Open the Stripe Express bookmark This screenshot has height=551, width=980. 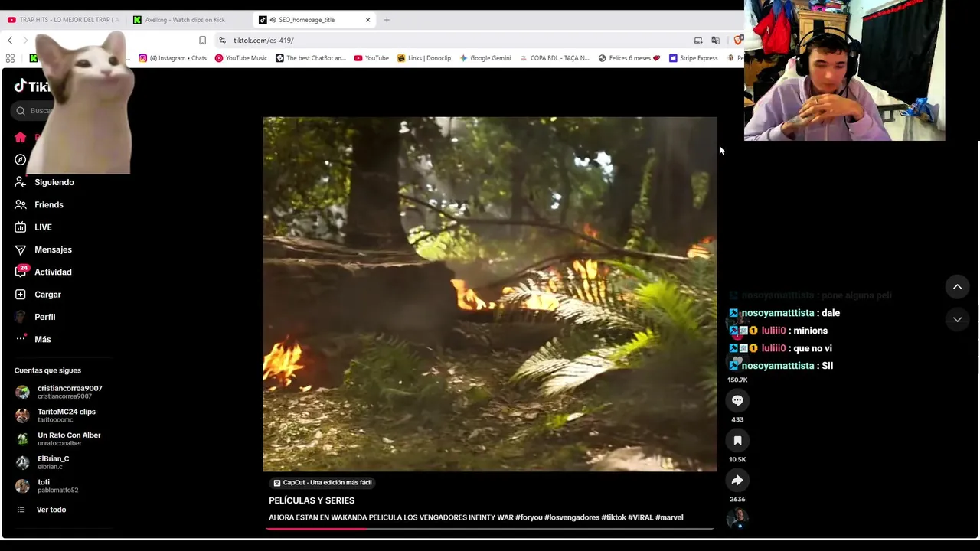[x=694, y=58]
